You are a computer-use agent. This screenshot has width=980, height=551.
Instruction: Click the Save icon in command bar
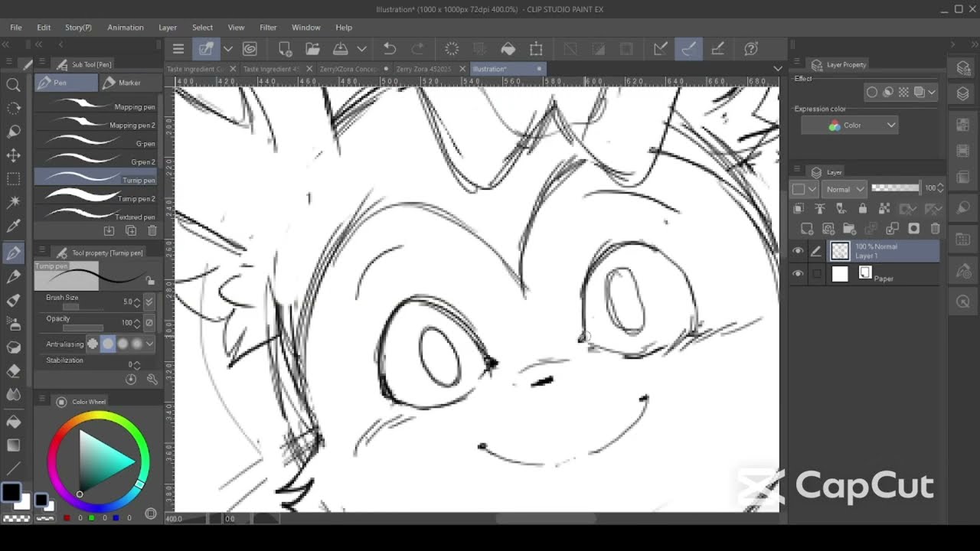(x=341, y=49)
